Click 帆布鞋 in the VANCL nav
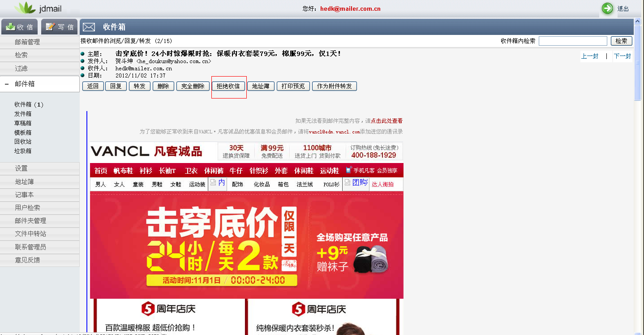This screenshot has width=644, height=335. click(x=123, y=171)
